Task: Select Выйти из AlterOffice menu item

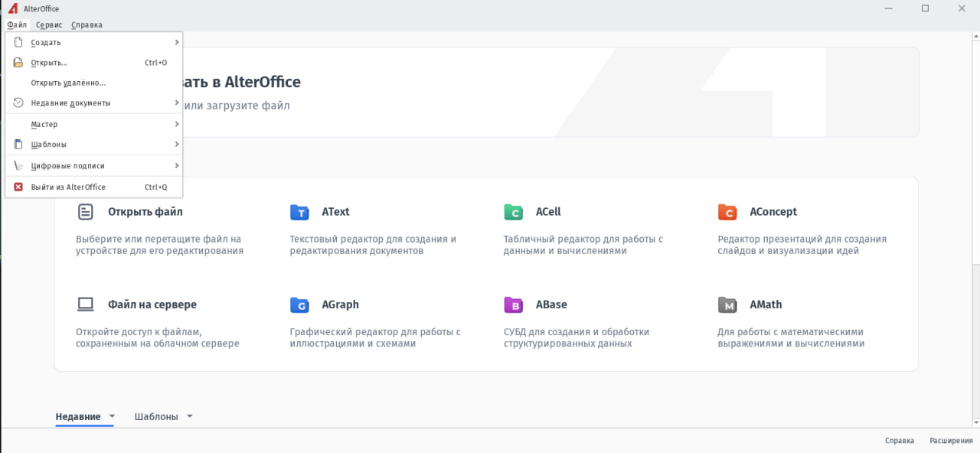Action: 68,187
